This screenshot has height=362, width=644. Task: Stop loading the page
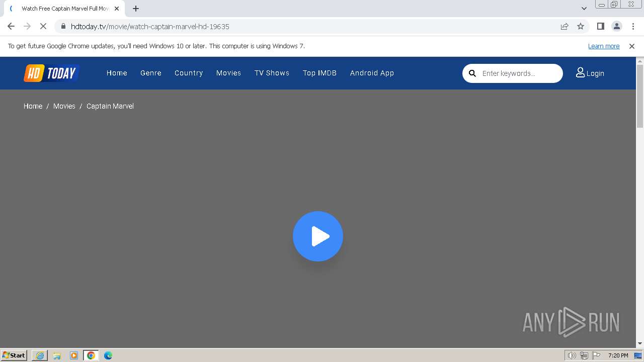coord(43,26)
